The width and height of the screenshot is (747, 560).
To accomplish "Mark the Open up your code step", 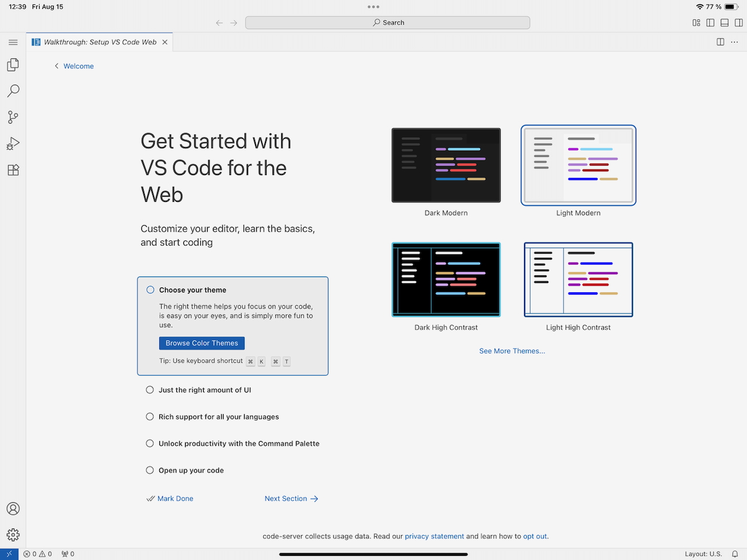I will point(150,470).
